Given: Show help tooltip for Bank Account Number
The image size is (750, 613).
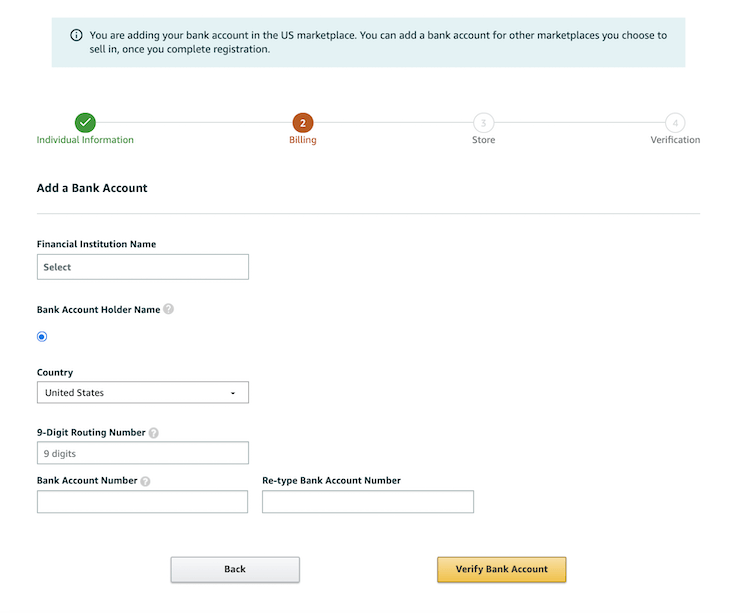Looking at the screenshot, I should [x=145, y=481].
